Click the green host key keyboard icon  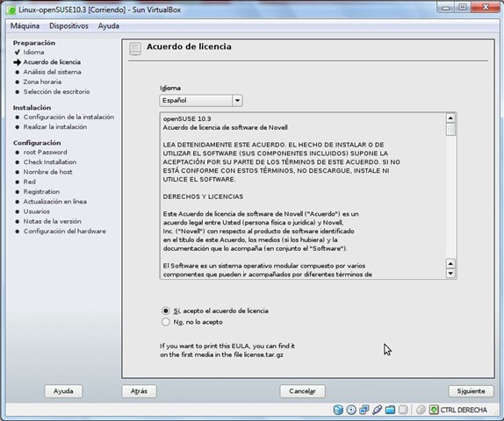click(434, 410)
